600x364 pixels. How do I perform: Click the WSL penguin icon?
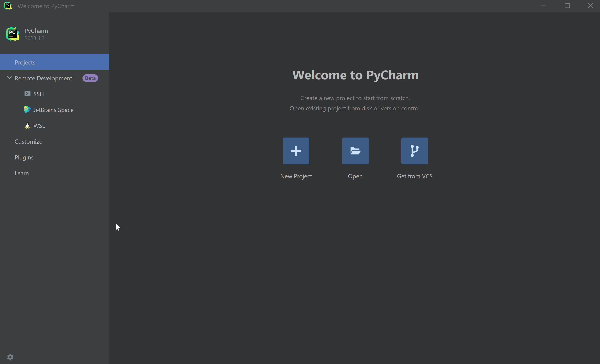pos(27,125)
